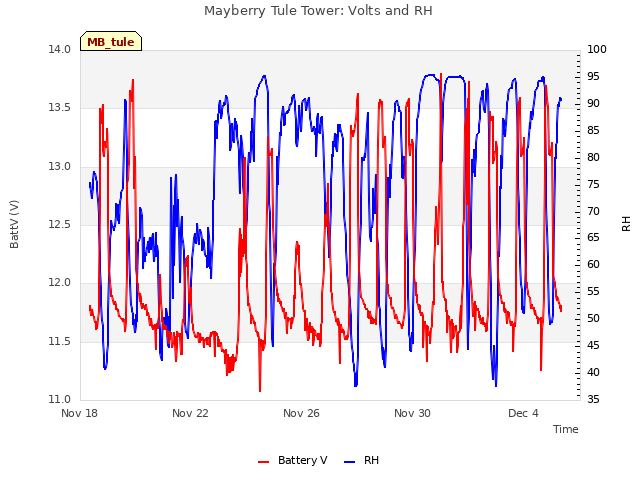Image resolution: width=640 pixels, height=480 pixels.
Task: Click the 60 RH tick label
Action: pyautogui.click(x=593, y=264)
